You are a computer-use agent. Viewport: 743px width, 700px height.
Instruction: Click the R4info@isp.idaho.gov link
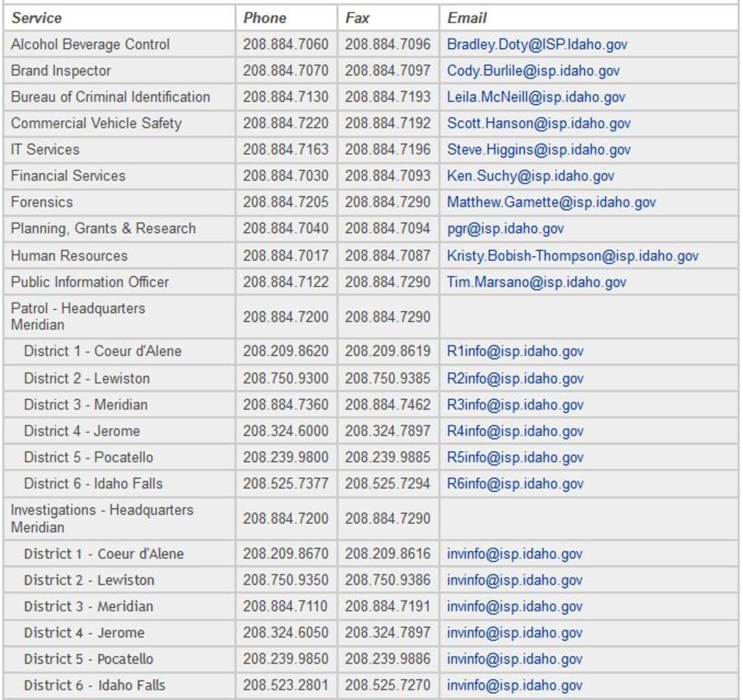tap(515, 431)
